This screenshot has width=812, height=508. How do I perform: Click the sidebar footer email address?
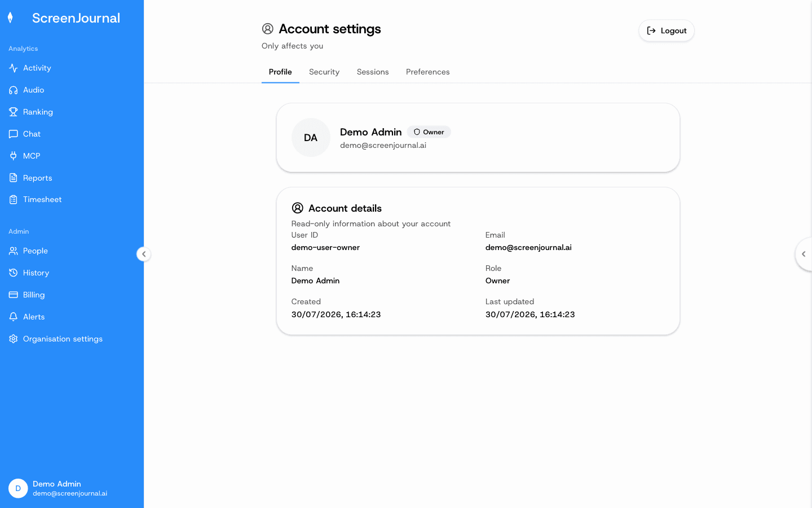pos(70,493)
